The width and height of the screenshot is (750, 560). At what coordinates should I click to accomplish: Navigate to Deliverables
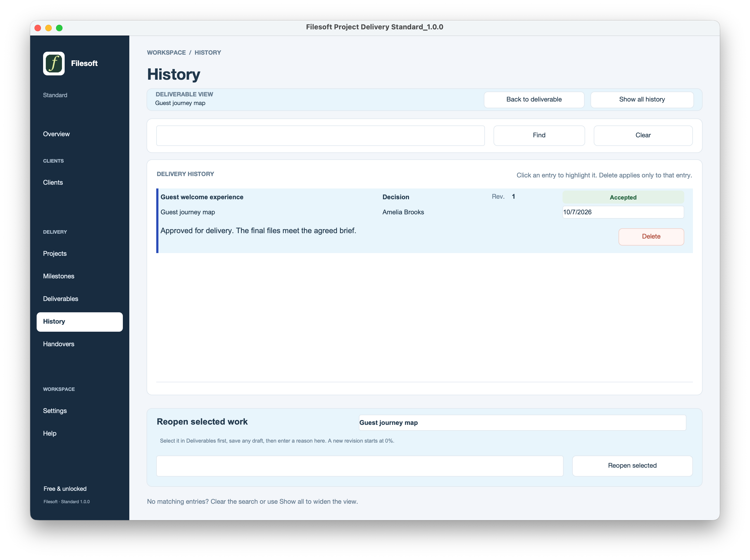click(60, 299)
